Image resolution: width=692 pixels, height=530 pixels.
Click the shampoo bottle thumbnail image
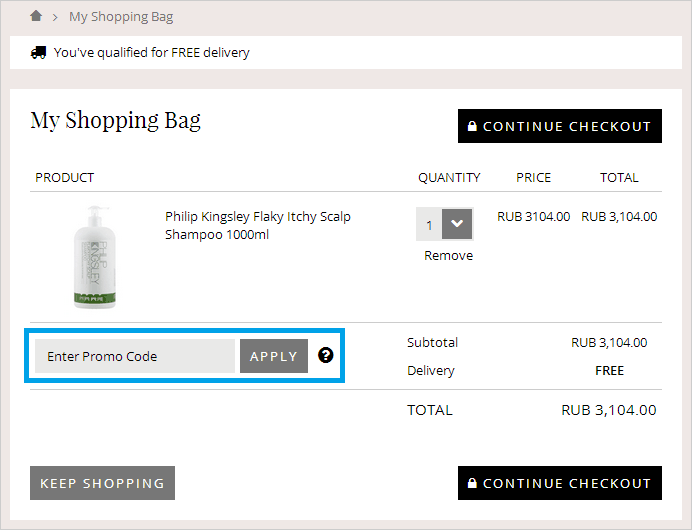pyautogui.click(x=94, y=257)
